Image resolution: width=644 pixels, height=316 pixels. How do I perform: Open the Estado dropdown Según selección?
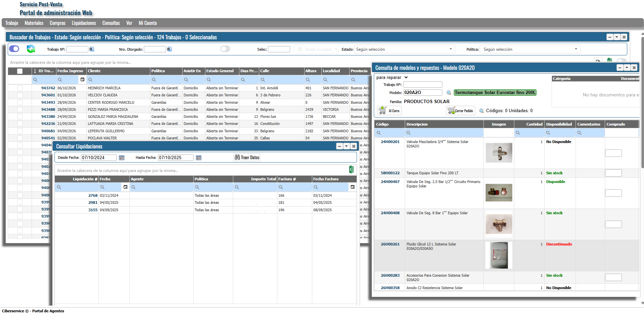tap(404, 49)
